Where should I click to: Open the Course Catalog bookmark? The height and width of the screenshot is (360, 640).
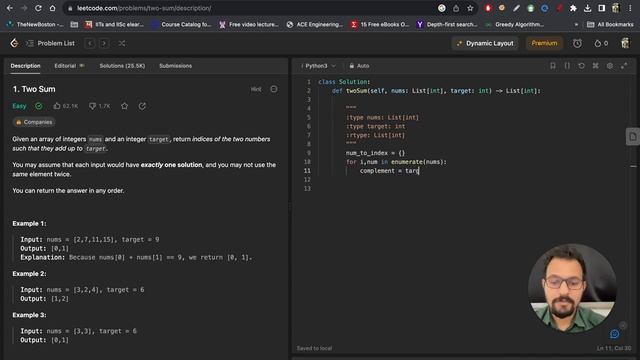182,24
